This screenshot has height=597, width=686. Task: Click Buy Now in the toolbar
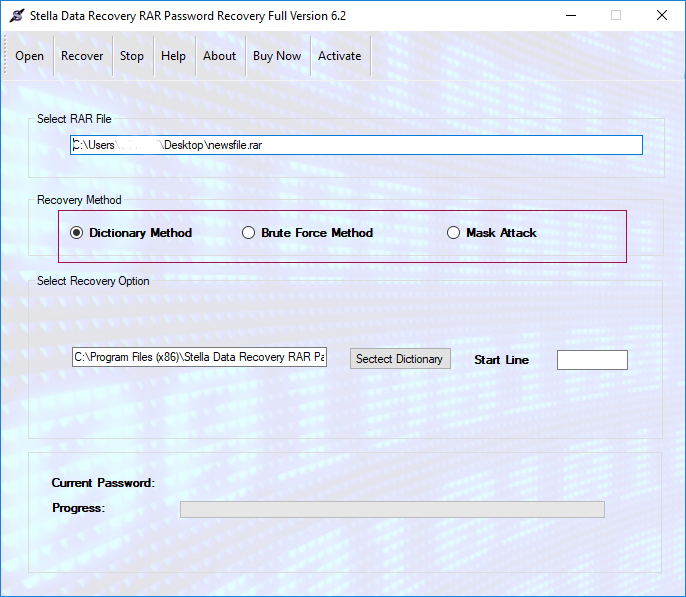pyautogui.click(x=277, y=56)
